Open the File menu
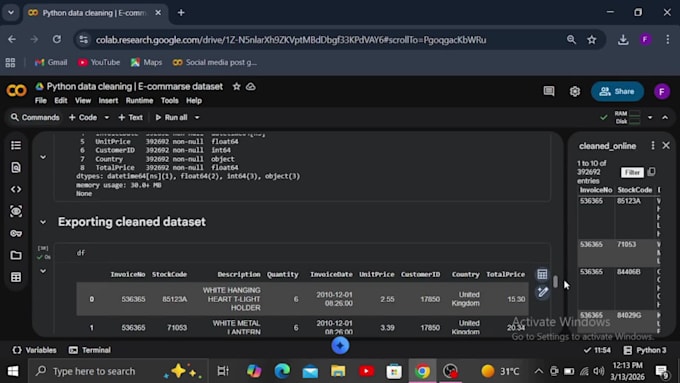This screenshot has height=383, width=680. (41, 101)
